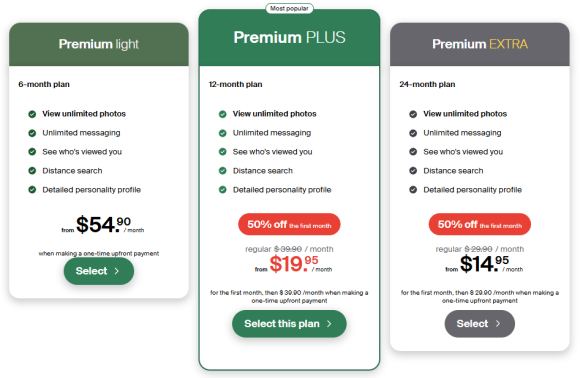
Task: Click the $54.90 price in Premium light
Action: click(103, 225)
